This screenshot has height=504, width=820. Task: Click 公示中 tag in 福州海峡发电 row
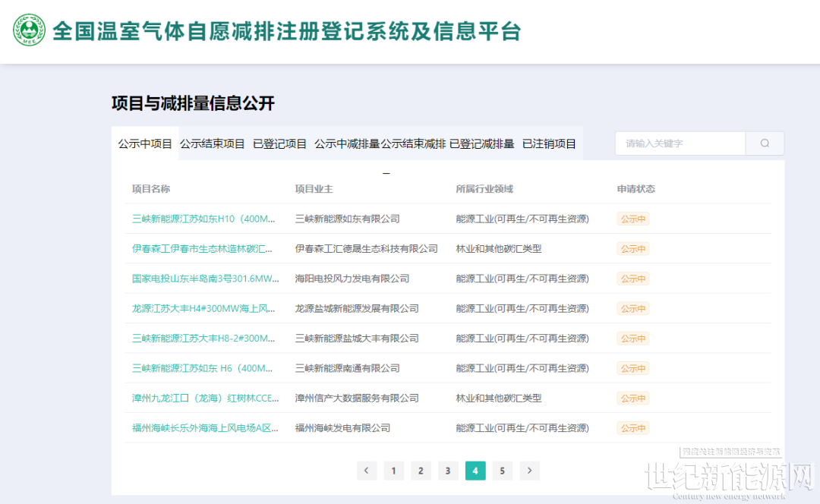633,427
